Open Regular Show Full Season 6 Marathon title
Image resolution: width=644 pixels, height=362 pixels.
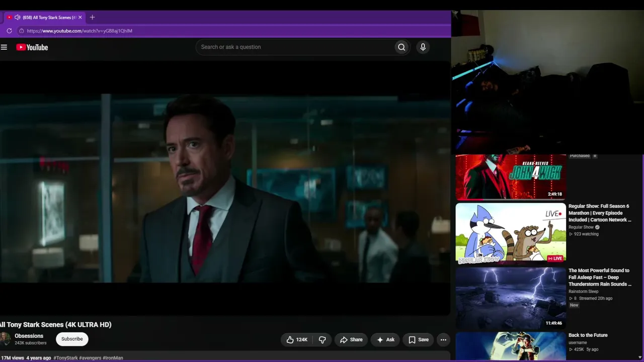point(600,213)
